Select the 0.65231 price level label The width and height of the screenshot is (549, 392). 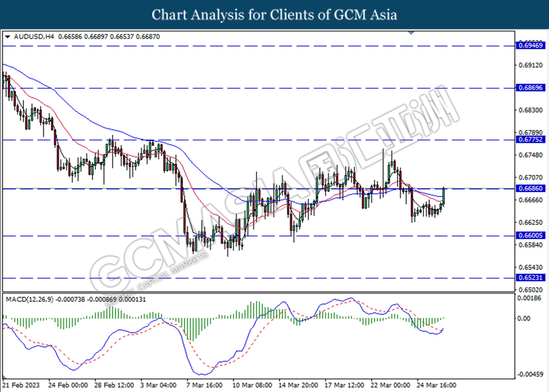[x=530, y=278]
